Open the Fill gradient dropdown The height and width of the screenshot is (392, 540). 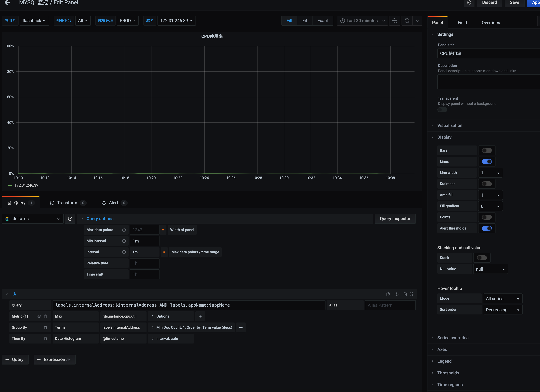[x=490, y=206]
